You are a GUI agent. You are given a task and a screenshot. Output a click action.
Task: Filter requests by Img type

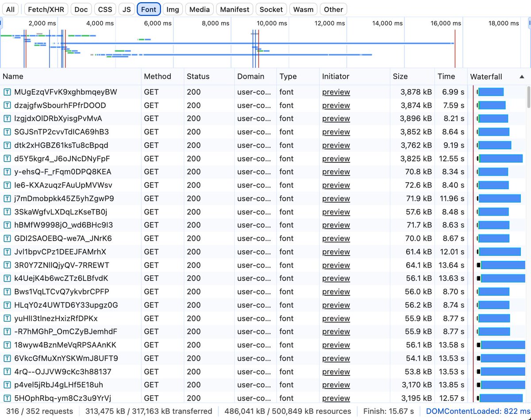pos(173,9)
